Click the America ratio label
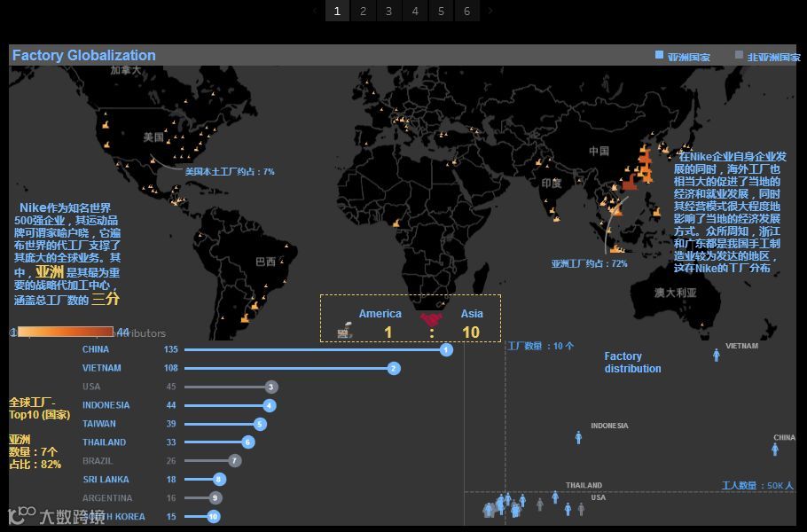The image size is (807, 532). tap(380, 313)
